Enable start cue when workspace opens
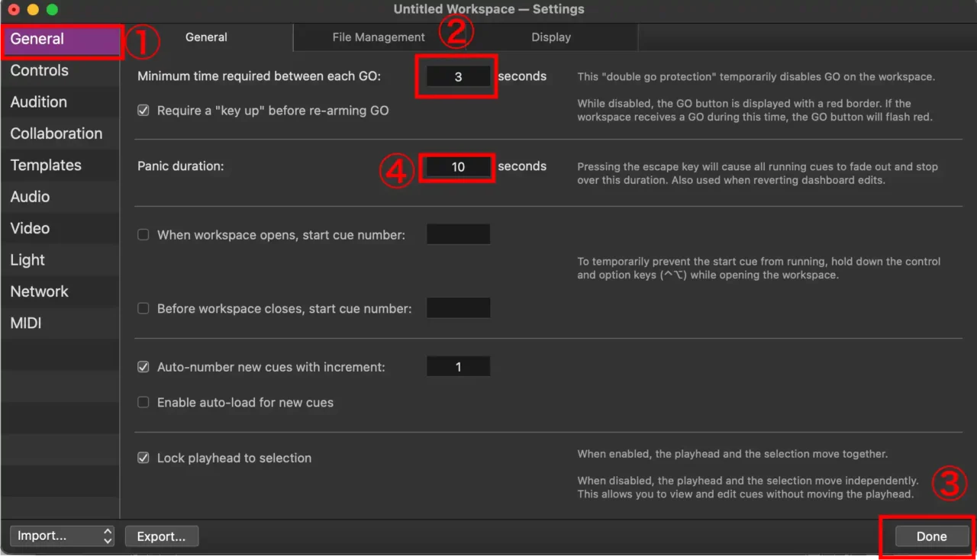The height and width of the screenshot is (560, 977). pos(143,235)
